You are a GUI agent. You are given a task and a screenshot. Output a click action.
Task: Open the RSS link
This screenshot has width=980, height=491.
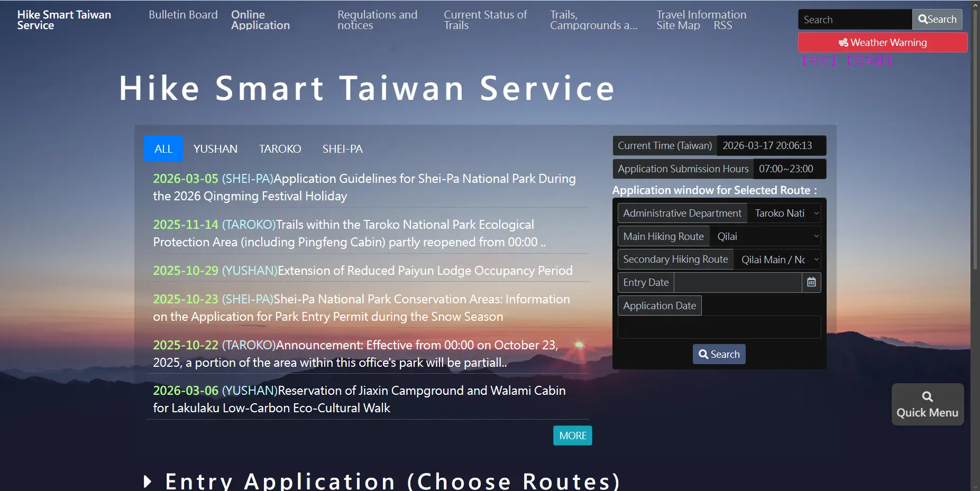click(x=722, y=25)
